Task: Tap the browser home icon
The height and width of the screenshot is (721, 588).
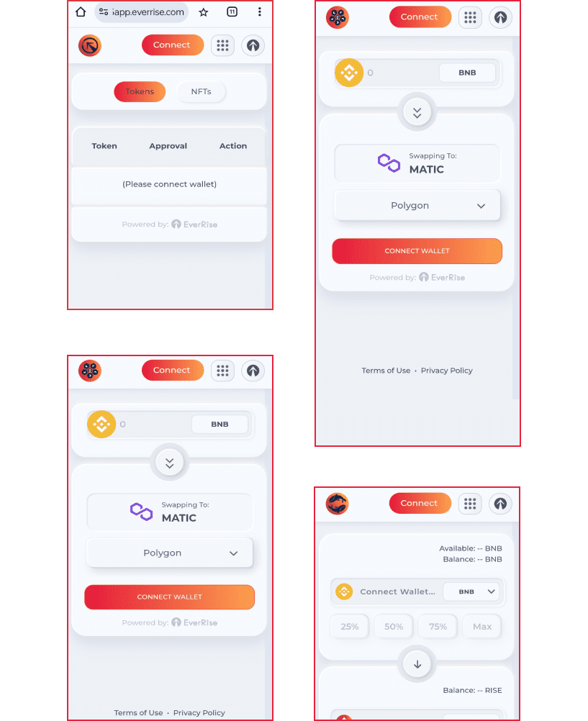Action: pos(81,12)
